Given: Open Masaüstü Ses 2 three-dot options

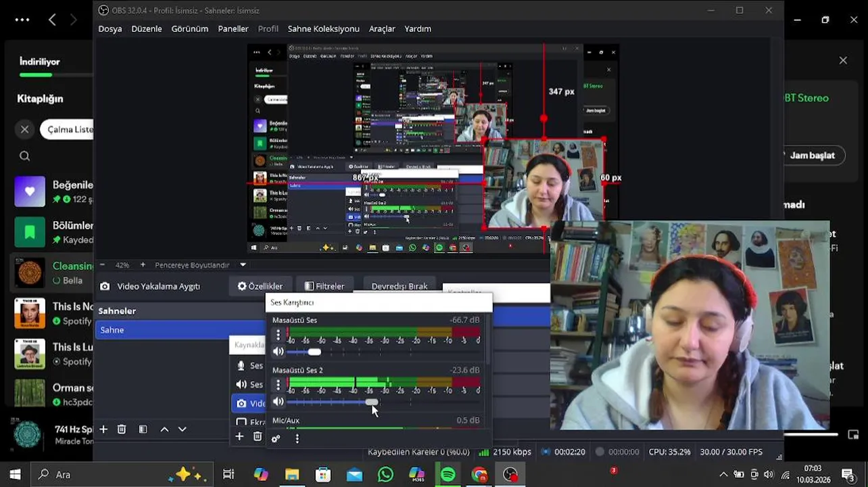Looking at the screenshot, I should (x=278, y=385).
